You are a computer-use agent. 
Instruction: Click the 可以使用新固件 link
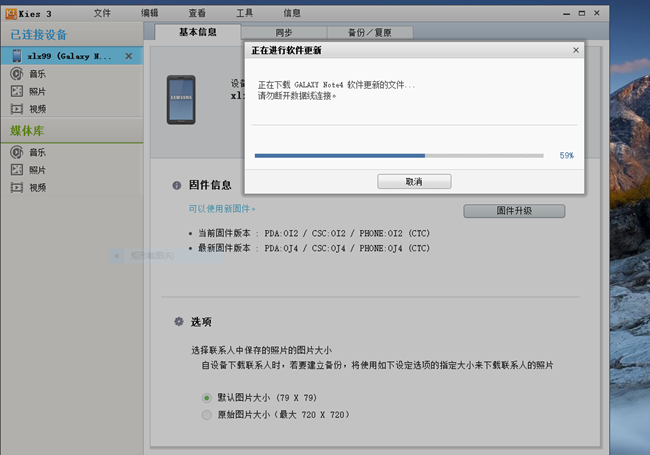[x=222, y=209]
